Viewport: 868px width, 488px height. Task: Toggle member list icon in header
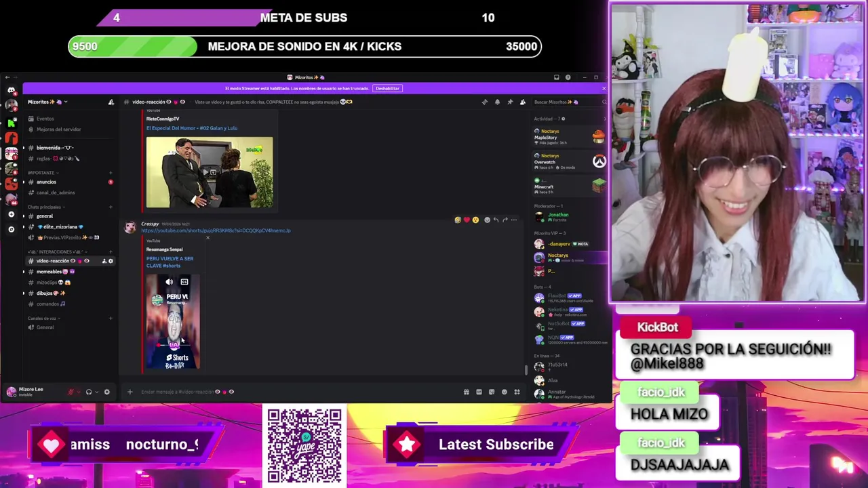[x=523, y=102]
